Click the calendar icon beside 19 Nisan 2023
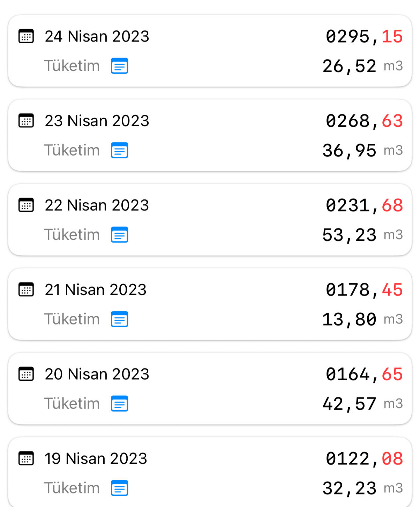420x507 pixels. [26, 458]
